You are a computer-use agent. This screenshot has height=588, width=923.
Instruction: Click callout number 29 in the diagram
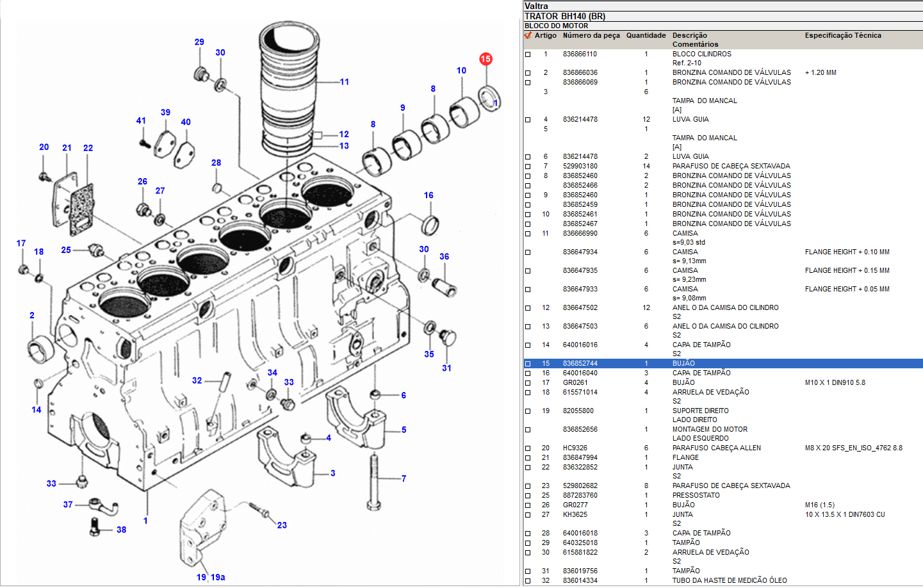pyautogui.click(x=199, y=42)
